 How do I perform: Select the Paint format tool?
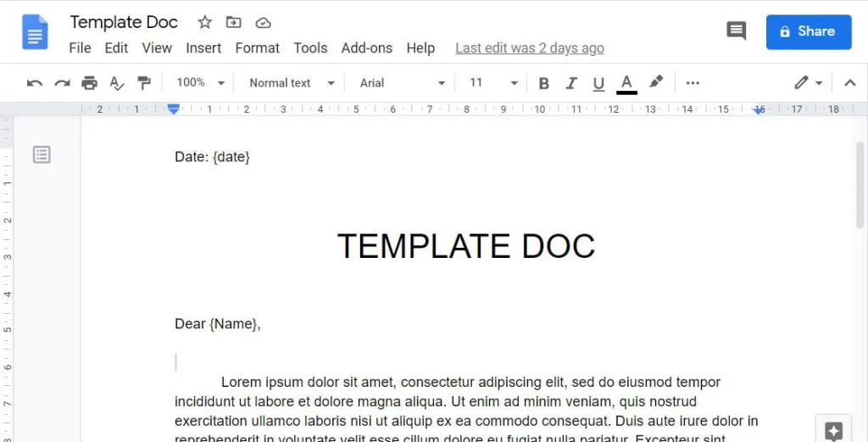pyautogui.click(x=144, y=83)
